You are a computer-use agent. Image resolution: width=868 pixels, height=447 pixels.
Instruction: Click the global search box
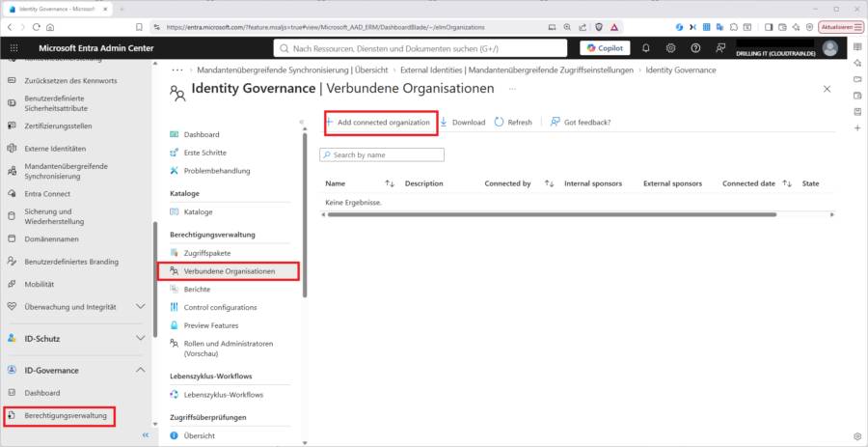pos(420,48)
